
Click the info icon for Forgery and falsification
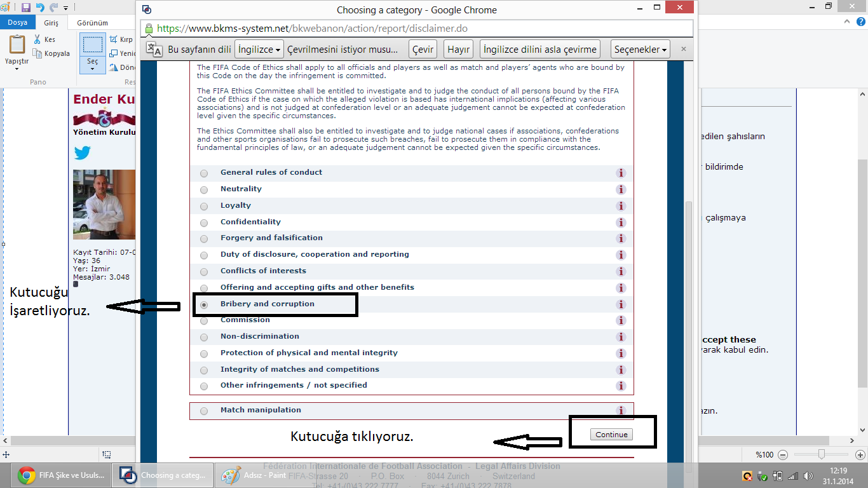pyautogui.click(x=621, y=238)
